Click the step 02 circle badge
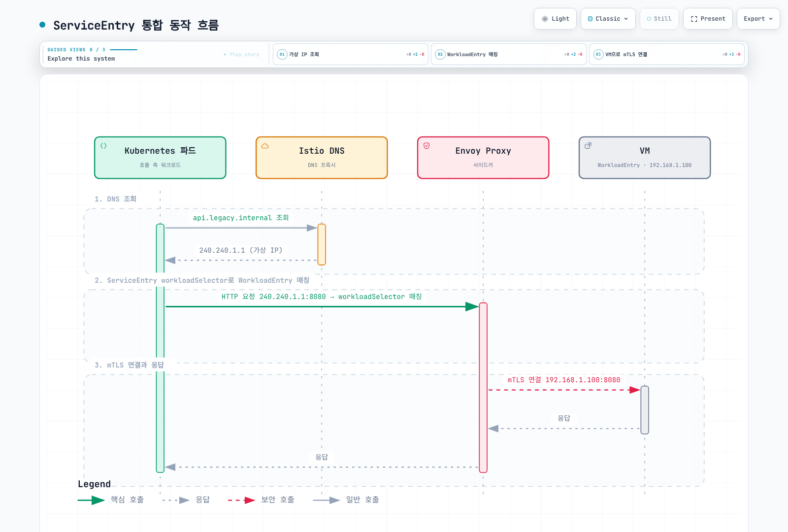Viewport: 788px width, 532px height. click(440, 54)
